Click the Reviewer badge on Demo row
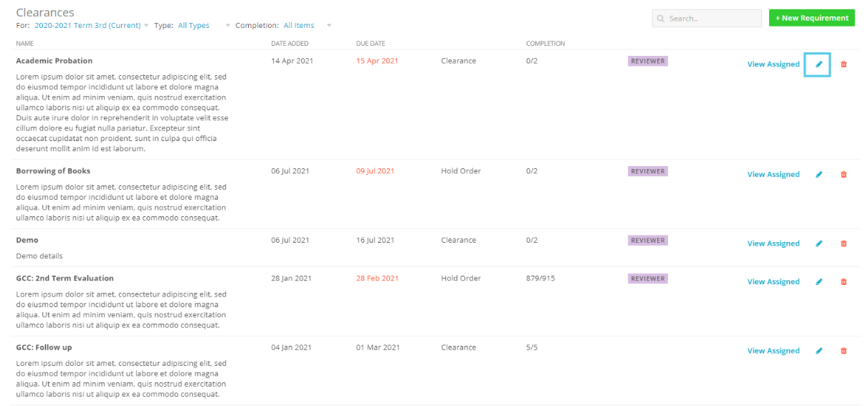The image size is (868, 406). coord(648,241)
